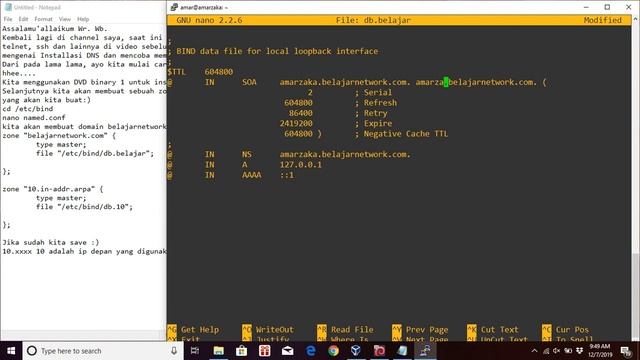
Task: Click the ^R Read File shortcut
Action: point(345,329)
